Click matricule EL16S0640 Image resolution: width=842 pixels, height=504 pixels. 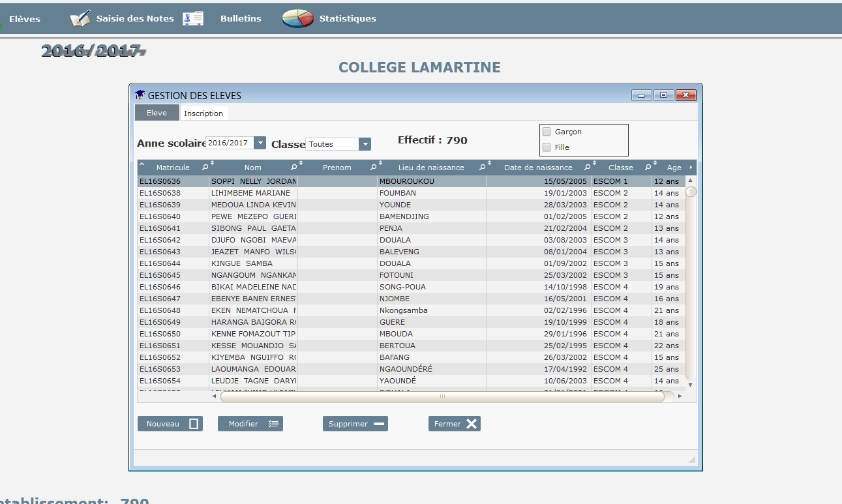(160, 216)
